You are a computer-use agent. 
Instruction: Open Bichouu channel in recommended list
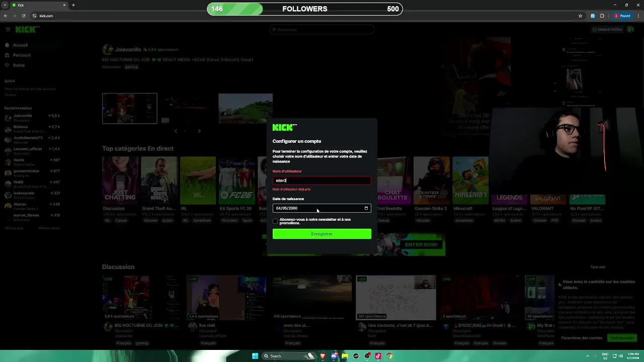(x=32, y=129)
